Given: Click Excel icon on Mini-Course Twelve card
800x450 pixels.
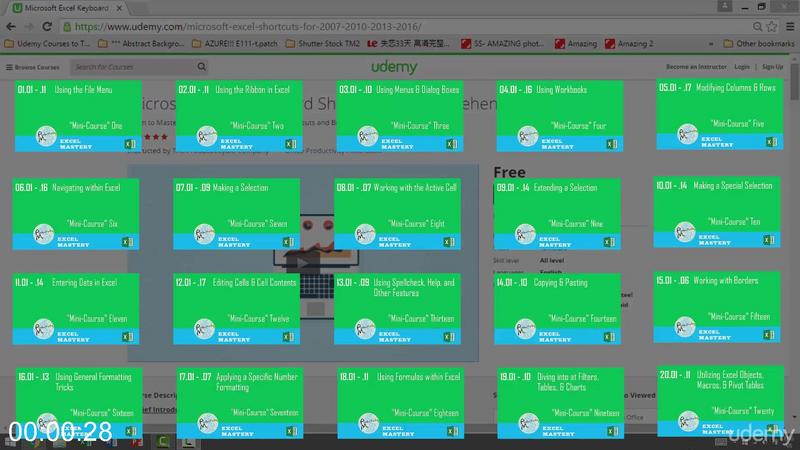Looking at the screenshot, I should coord(288,337).
